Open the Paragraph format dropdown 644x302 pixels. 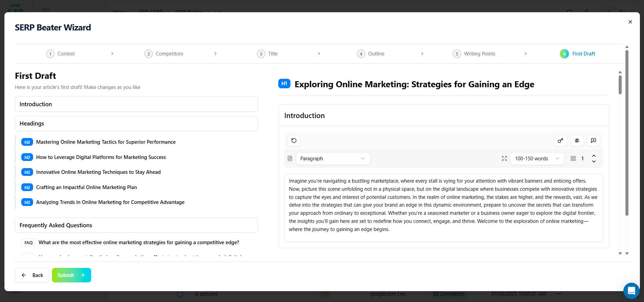tap(333, 159)
